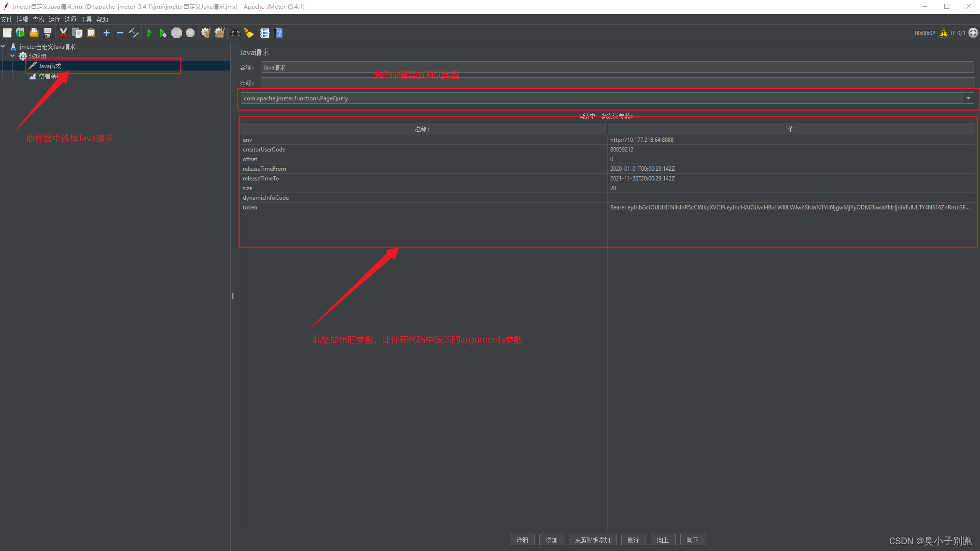The height and width of the screenshot is (551, 980).
Task: Click the Copy icon in the toolbar
Action: tap(77, 33)
